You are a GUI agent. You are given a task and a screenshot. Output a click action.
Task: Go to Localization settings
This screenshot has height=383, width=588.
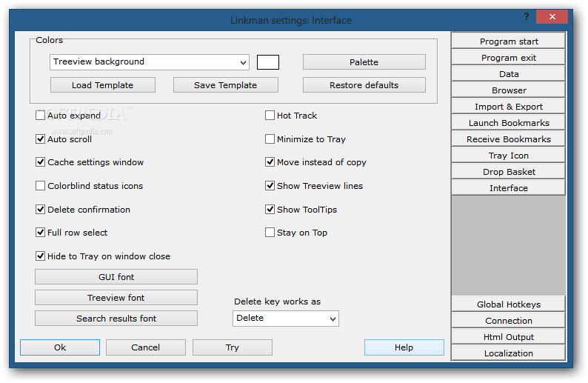(x=509, y=353)
